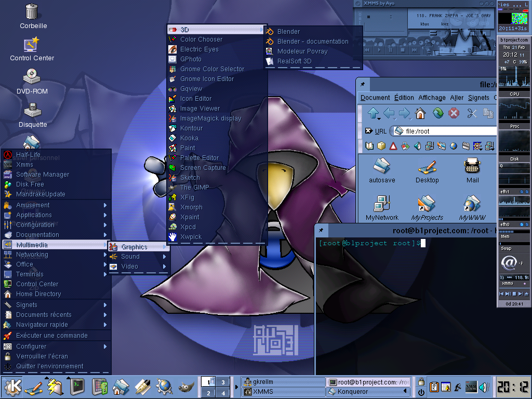Screen dimensions: 532x399
Task: Open Konqueror's Affichage menu
Action: (432, 98)
